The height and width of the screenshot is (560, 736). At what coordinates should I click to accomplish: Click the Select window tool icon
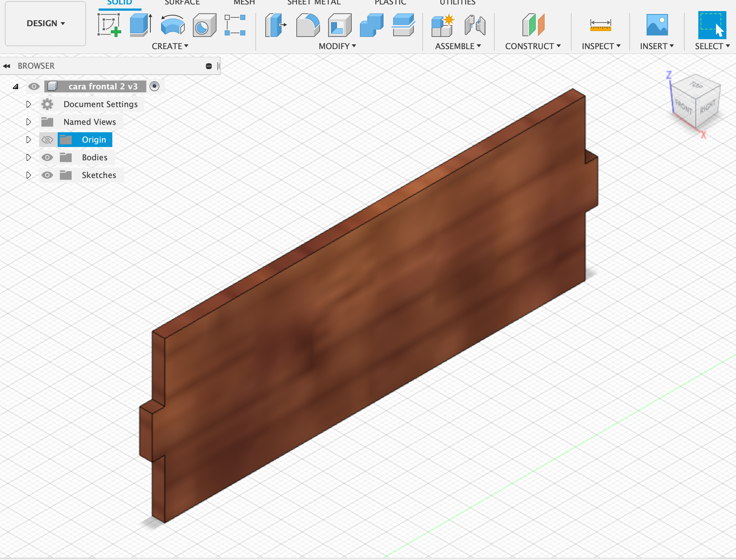tap(712, 25)
